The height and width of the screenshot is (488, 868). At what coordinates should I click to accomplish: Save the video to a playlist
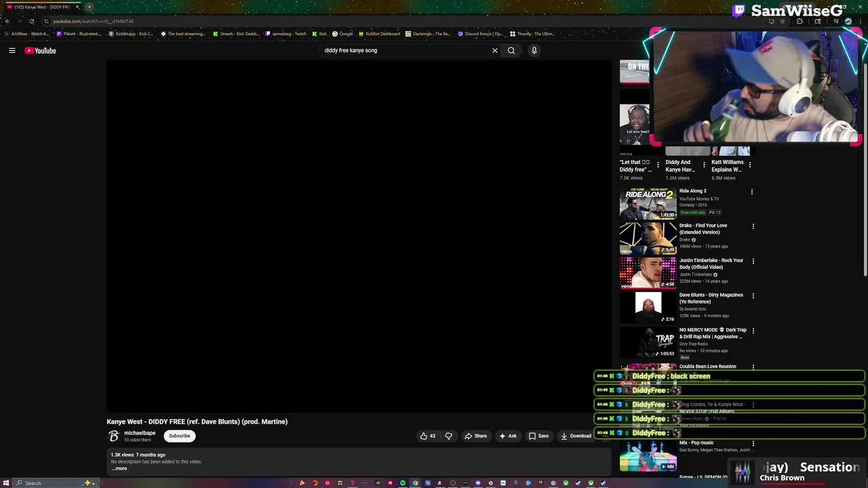tap(538, 436)
